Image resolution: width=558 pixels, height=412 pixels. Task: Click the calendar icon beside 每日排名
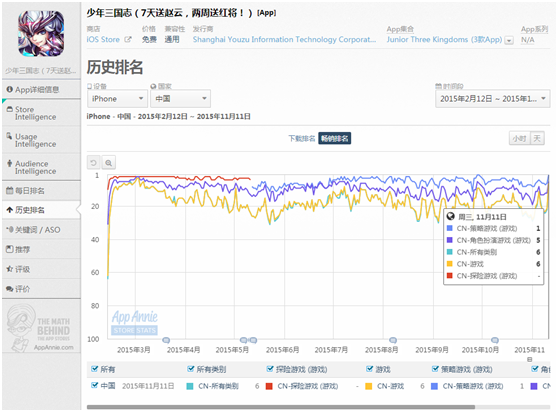tap(10, 191)
